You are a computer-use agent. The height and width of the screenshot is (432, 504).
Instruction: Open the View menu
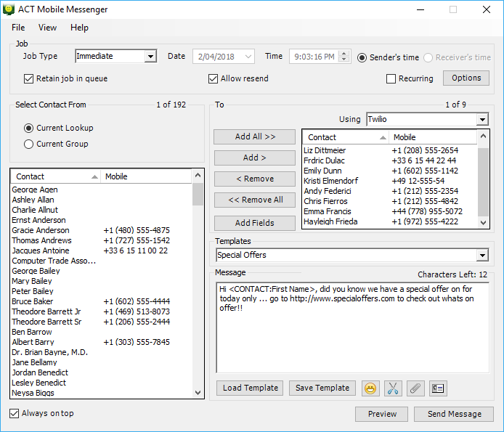coord(47,28)
